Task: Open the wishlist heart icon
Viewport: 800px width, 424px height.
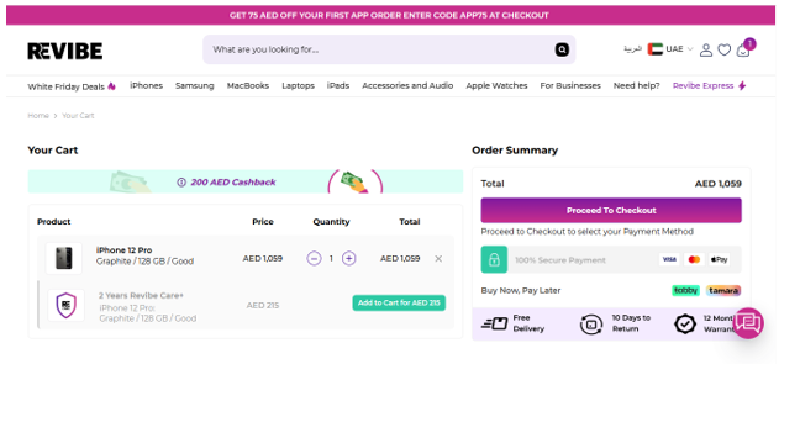Action: click(724, 50)
